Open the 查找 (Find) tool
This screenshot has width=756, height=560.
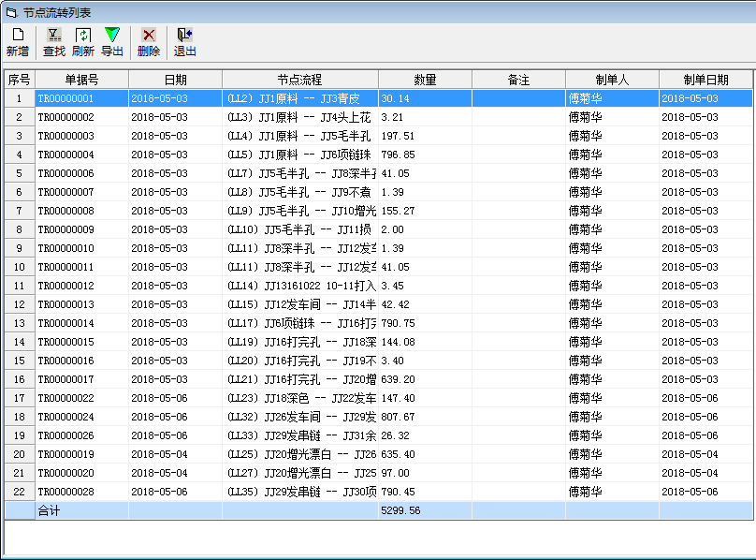click(54, 42)
